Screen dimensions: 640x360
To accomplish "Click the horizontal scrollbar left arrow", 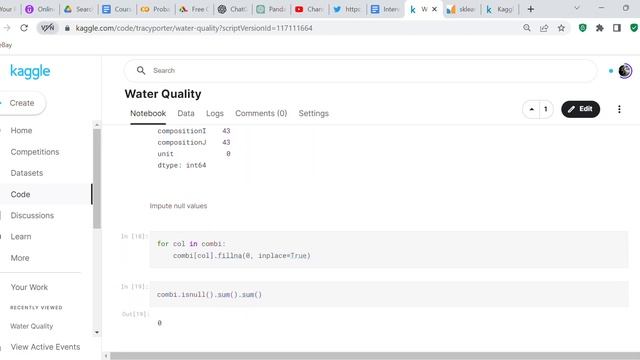I will 106,356.
